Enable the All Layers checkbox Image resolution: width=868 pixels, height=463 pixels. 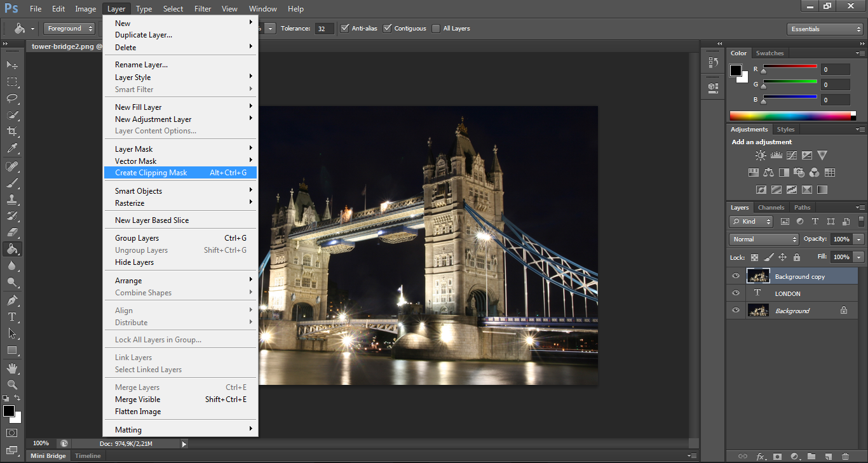pyautogui.click(x=436, y=29)
